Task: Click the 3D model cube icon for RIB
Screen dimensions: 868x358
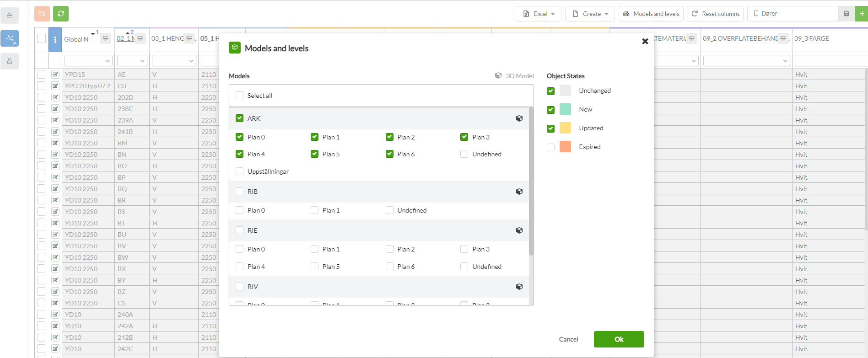Action: [519, 192]
